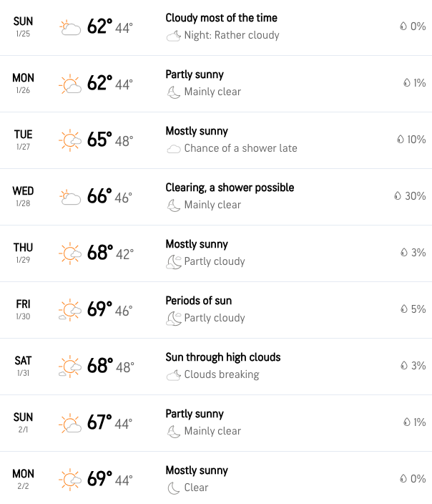Click the weather icon for Wednesday 1/28
This screenshot has width=432, height=504.
pos(70,197)
